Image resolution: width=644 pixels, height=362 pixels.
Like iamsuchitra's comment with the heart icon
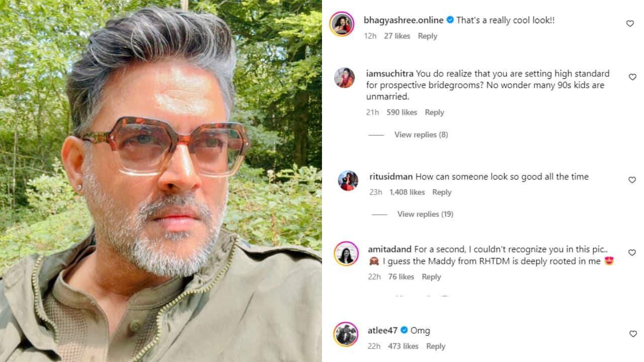[632, 77]
